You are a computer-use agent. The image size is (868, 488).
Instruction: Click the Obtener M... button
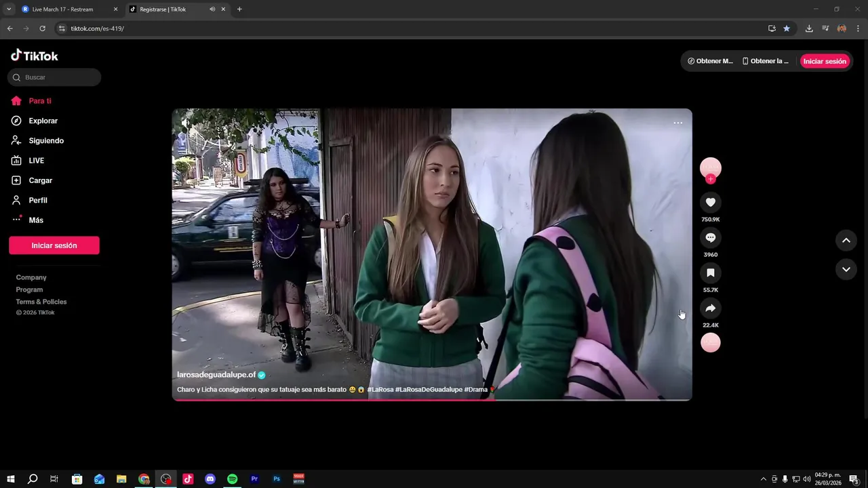point(710,61)
